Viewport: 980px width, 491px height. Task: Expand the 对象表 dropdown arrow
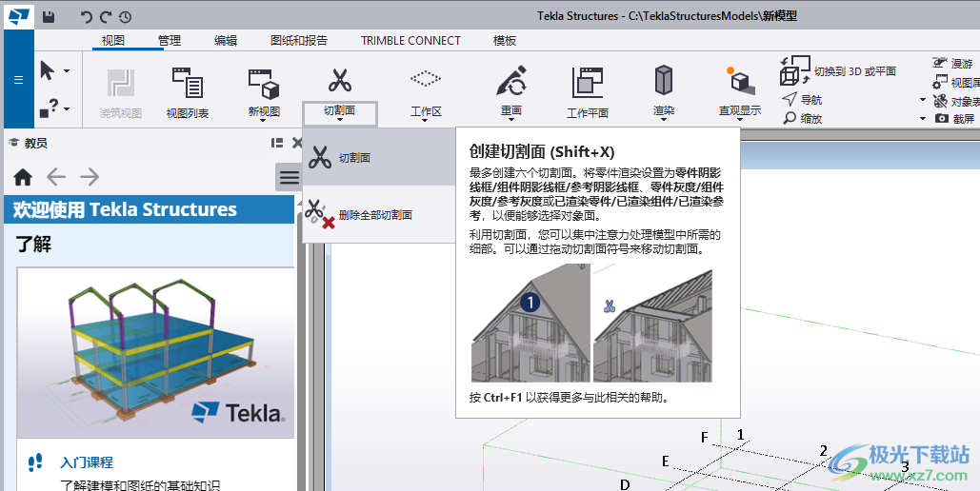[x=923, y=99]
